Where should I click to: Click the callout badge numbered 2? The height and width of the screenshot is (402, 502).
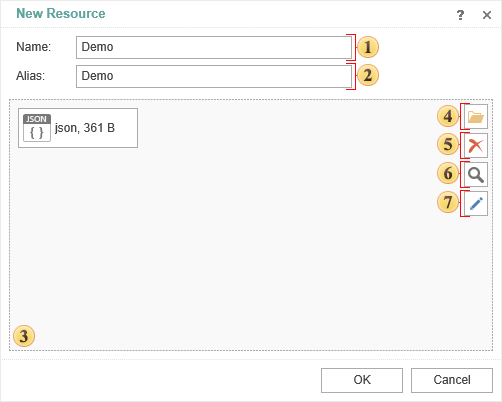(368, 75)
